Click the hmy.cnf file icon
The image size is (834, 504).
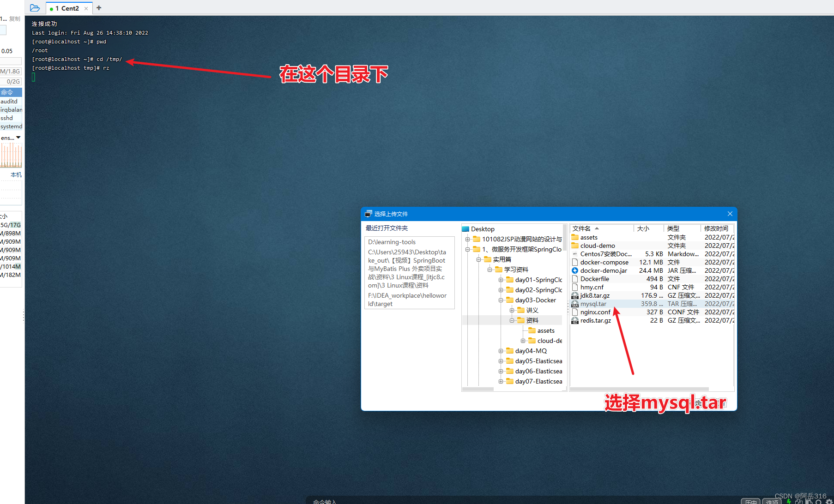pyautogui.click(x=575, y=287)
